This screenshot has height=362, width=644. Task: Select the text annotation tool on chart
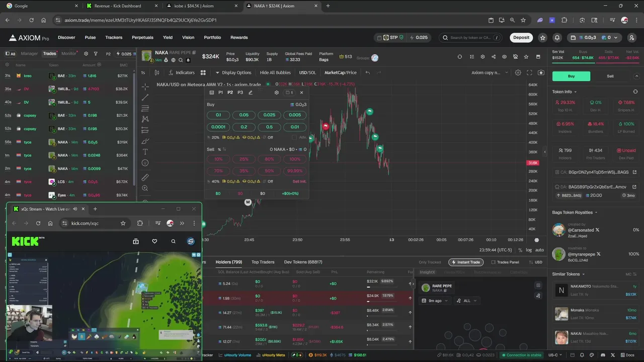pos(145,152)
